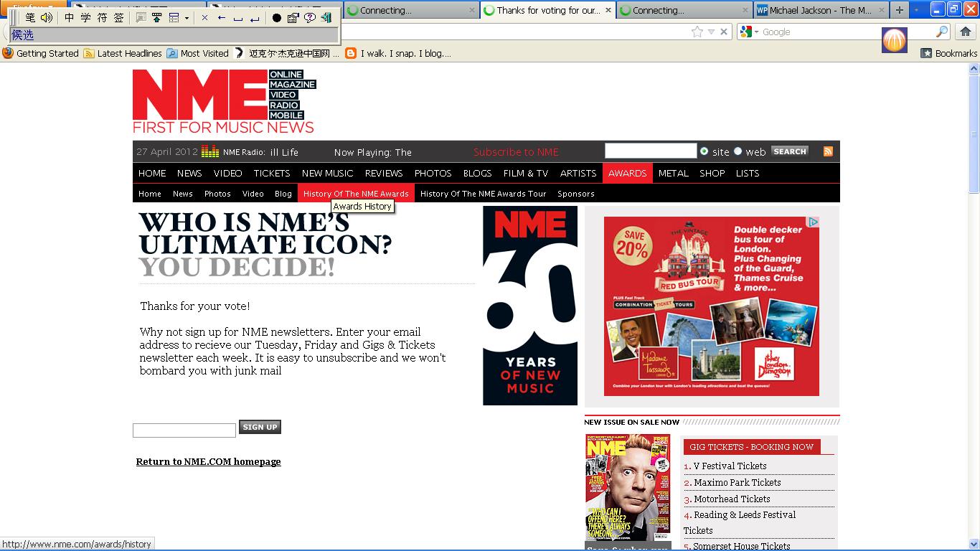Open the AWARDS section in the NME navigation
Image resolution: width=980 pixels, height=551 pixels.
tap(627, 173)
